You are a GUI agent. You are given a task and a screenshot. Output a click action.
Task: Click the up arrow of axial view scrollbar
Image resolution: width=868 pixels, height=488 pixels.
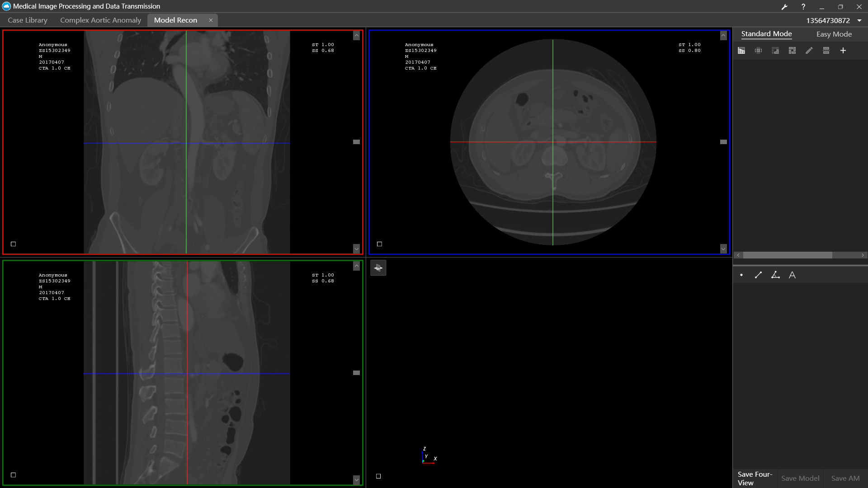tap(723, 36)
